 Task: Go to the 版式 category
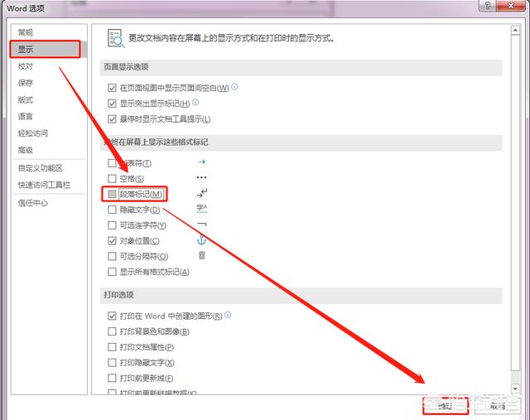tap(49, 99)
